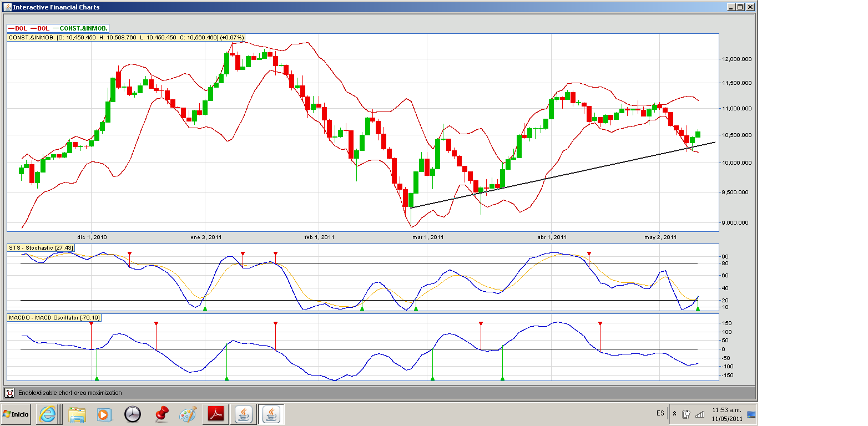The height and width of the screenshot is (426, 868).
Task: Click rightmost green buy marker in Stochastic panel
Action: pos(698,308)
